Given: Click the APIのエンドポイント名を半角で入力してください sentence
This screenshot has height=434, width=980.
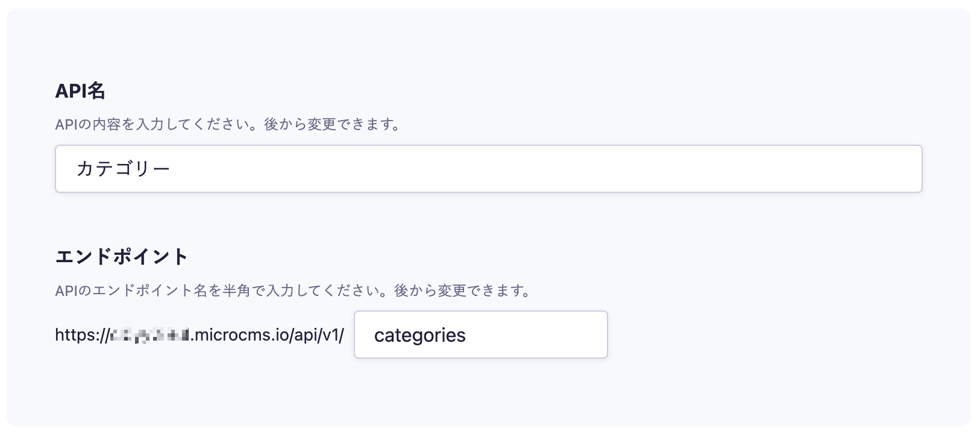Looking at the screenshot, I should [x=224, y=291].
